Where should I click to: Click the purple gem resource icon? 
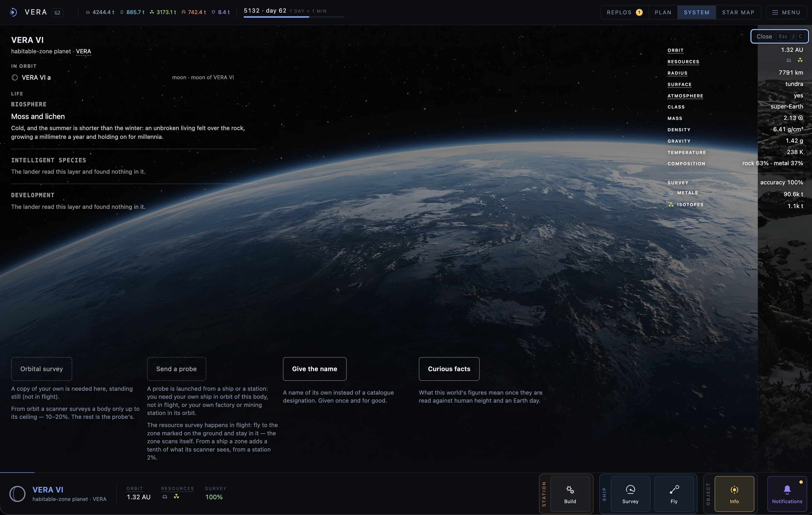click(213, 13)
